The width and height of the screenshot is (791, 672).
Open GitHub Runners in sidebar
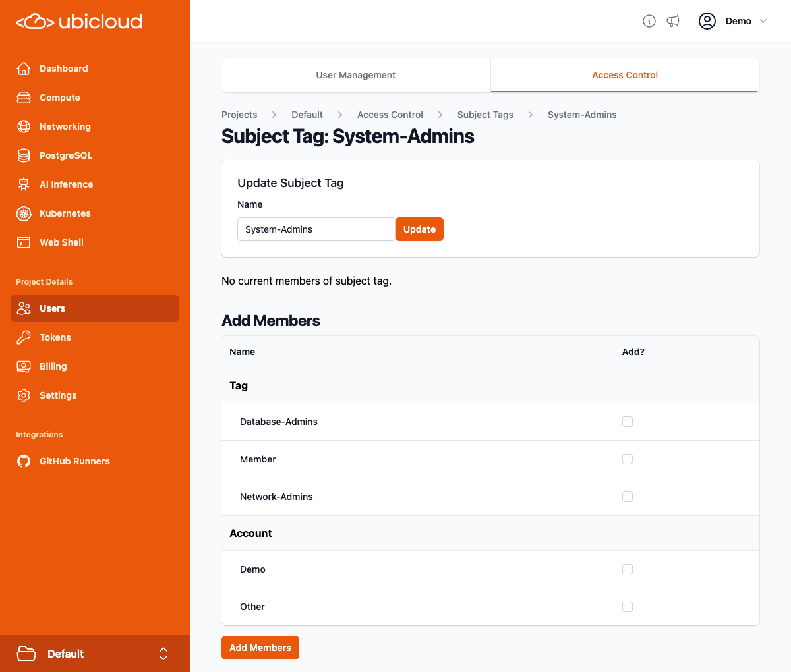(95, 461)
